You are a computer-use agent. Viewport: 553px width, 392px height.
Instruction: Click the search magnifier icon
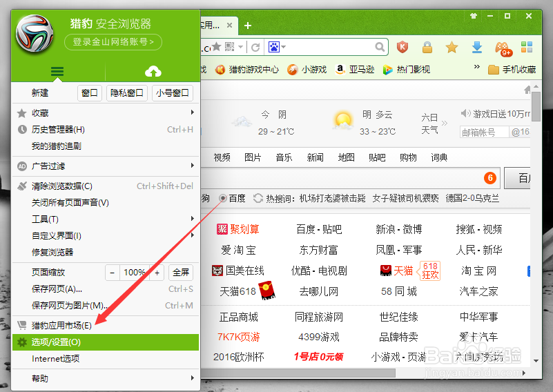[380, 47]
